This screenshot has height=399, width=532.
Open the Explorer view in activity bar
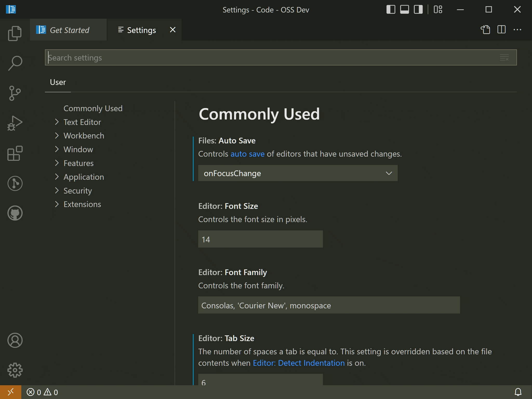pyautogui.click(x=15, y=33)
